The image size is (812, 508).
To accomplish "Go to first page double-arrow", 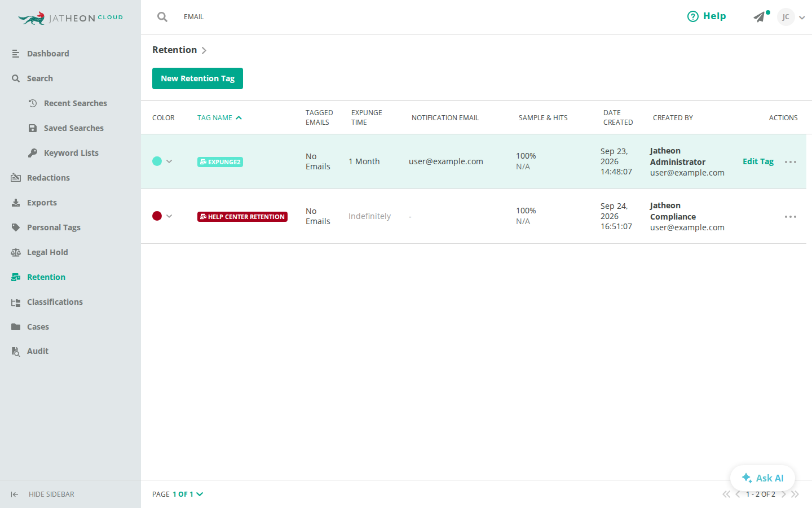I will point(726,494).
